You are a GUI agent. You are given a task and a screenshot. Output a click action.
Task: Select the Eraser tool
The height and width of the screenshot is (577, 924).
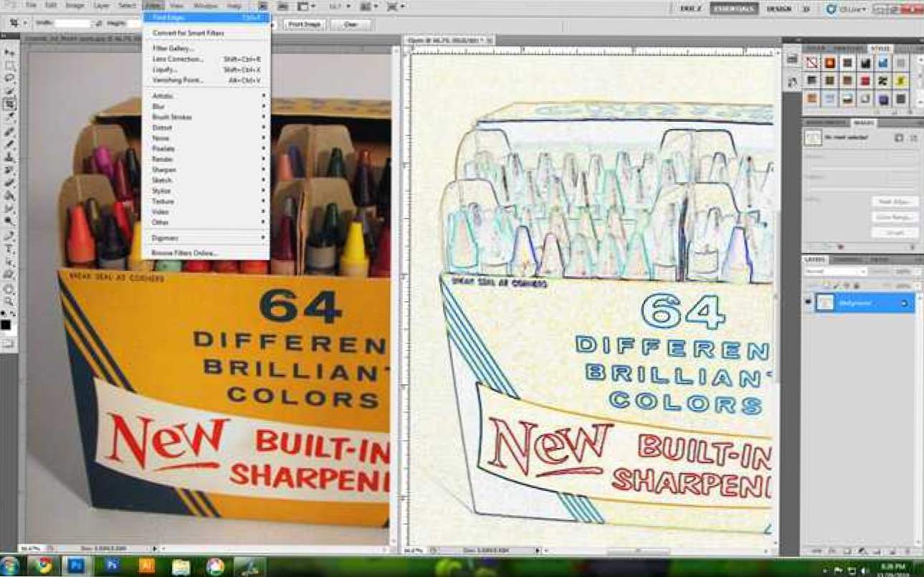point(9,183)
